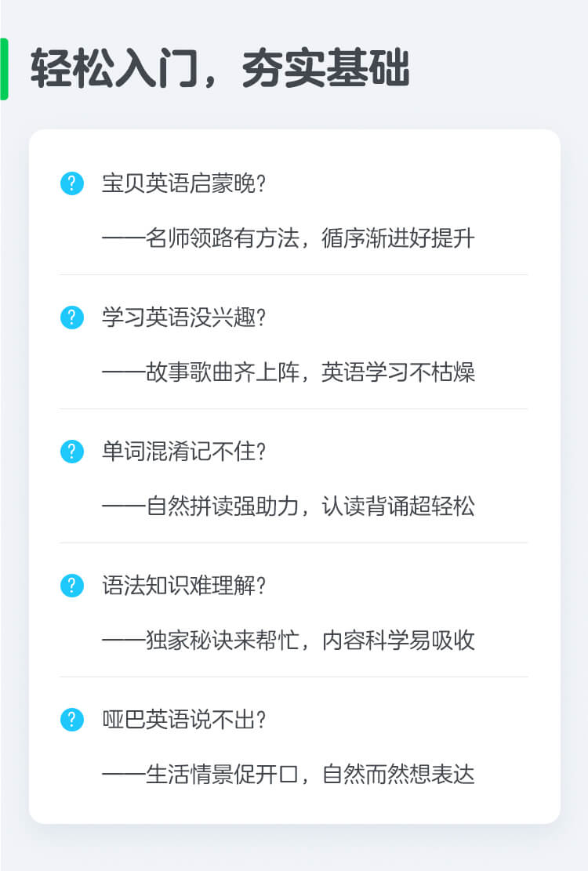Click question text 宝贝英语启蒙晚?
Viewport: 588px width, 871px height.
[183, 183]
